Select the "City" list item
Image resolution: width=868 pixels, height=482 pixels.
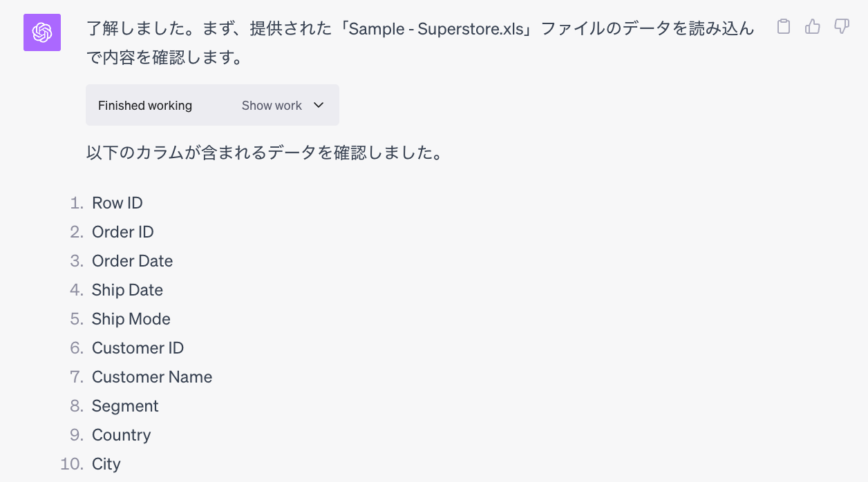(x=106, y=464)
